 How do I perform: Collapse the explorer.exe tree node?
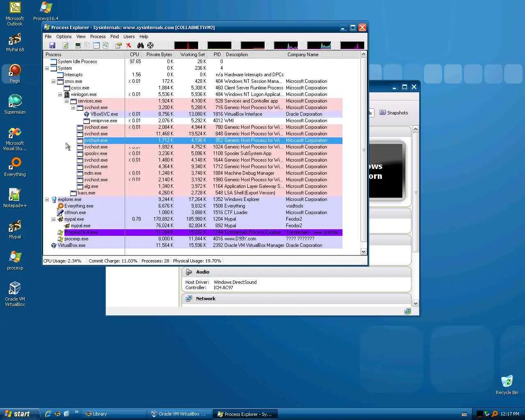pyautogui.click(x=47, y=199)
